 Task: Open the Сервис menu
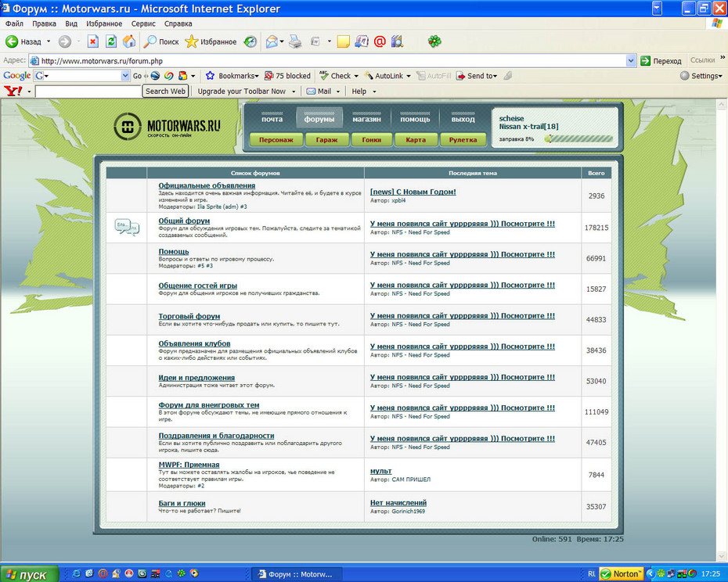(143, 23)
